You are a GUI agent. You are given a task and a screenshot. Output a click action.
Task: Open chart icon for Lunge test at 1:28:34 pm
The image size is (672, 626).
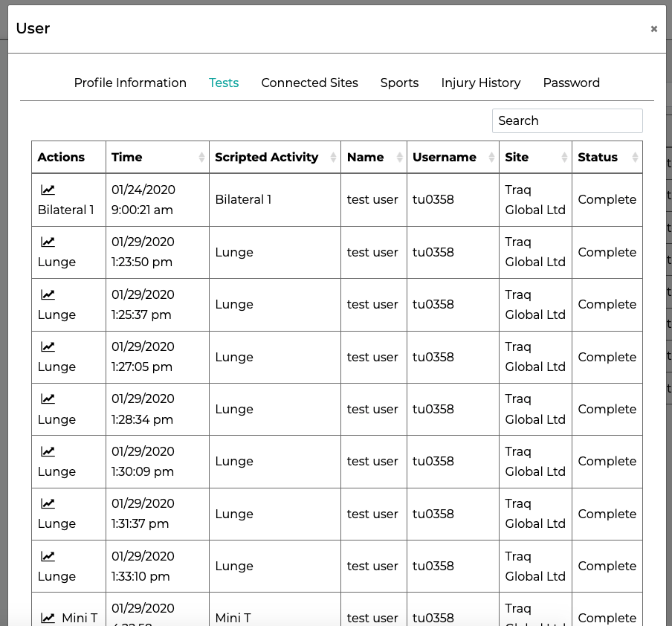(x=48, y=398)
